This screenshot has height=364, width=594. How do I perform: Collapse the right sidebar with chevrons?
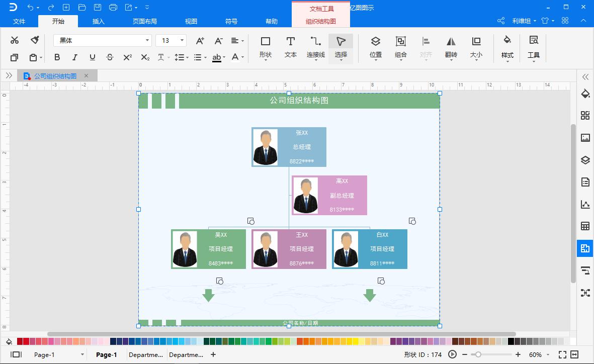585,77
